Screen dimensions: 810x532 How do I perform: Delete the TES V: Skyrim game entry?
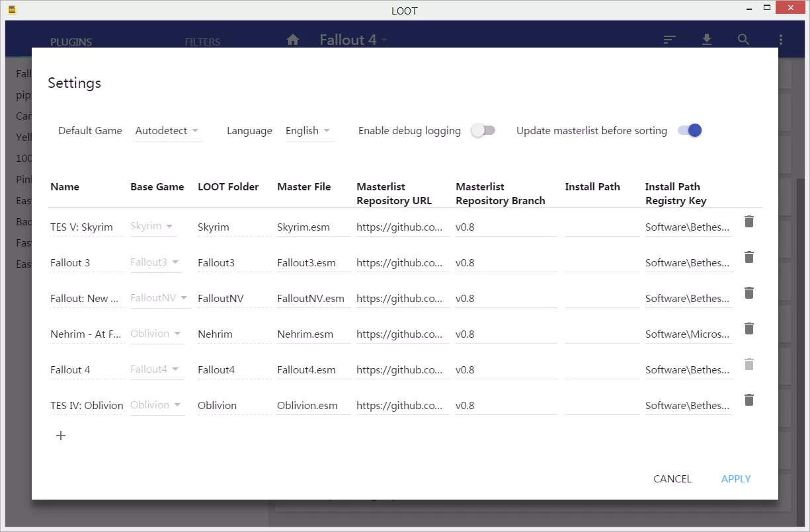tap(749, 221)
